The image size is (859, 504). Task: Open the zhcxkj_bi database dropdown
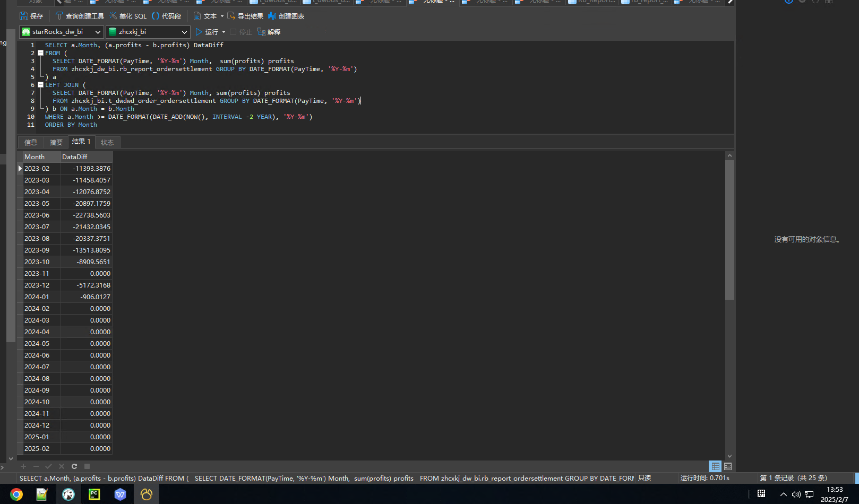(148, 32)
